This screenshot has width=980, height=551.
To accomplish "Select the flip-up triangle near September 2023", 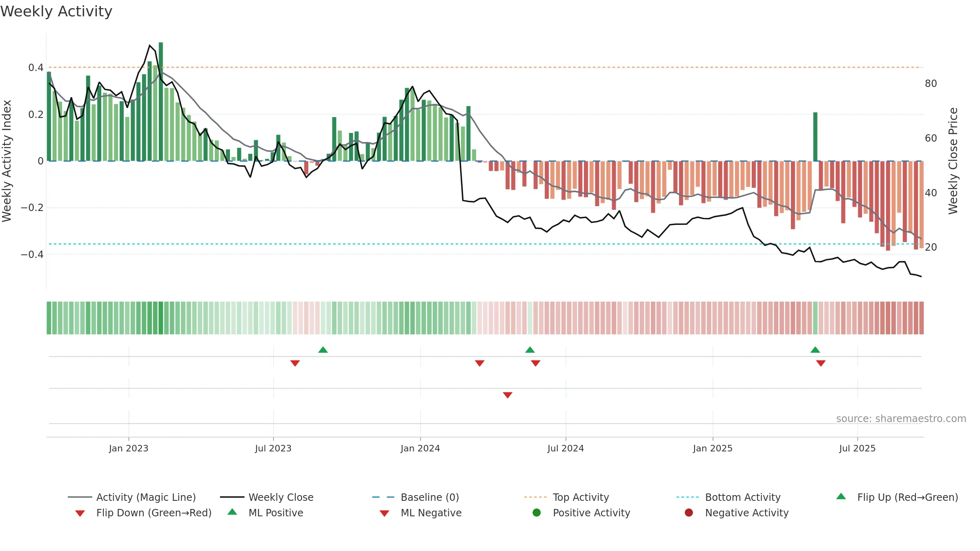I will click(323, 350).
